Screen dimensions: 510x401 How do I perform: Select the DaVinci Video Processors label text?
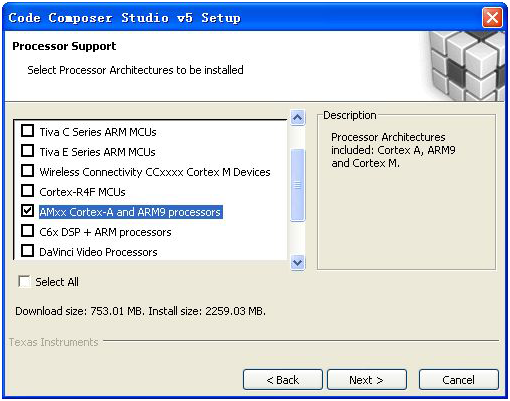click(x=98, y=252)
